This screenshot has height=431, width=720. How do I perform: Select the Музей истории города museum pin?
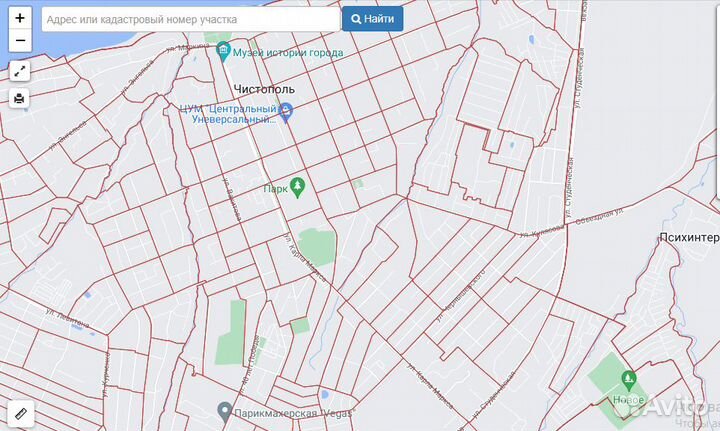click(x=223, y=51)
